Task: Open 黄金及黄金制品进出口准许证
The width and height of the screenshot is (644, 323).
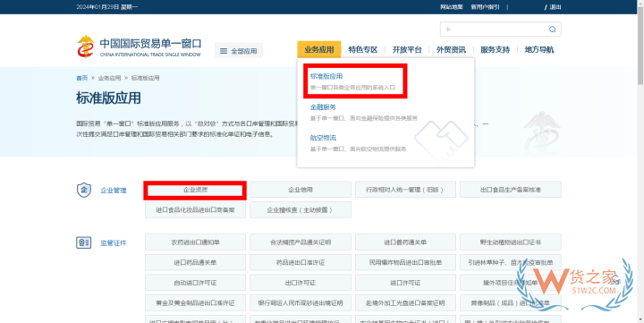Action: tap(195, 302)
